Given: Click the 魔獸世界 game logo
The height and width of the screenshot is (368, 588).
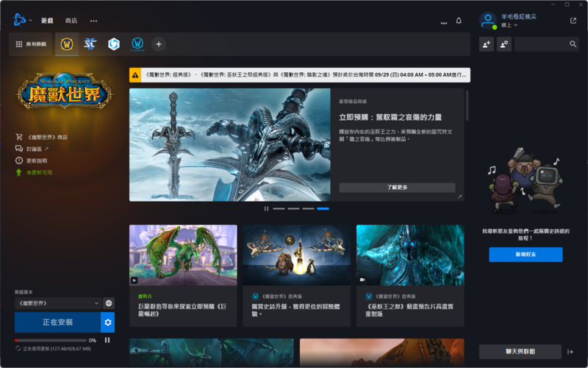Looking at the screenshot, I should point(65,91).
